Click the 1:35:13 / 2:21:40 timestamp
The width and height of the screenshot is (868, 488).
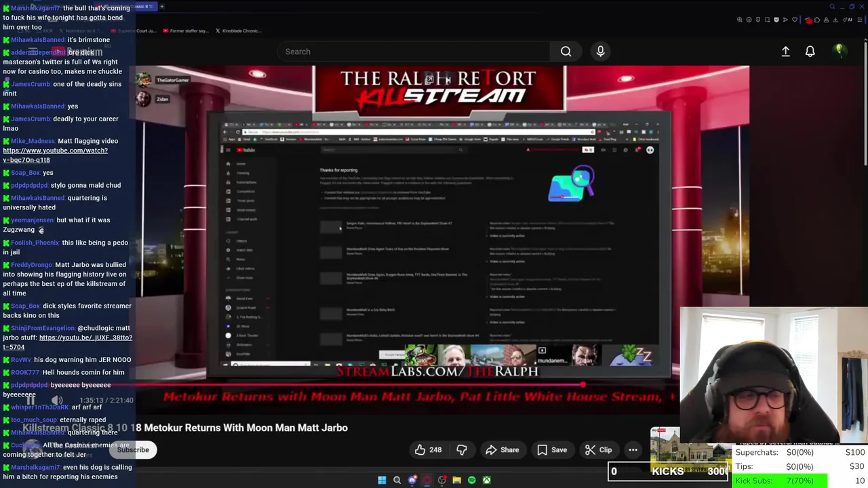point(106,401)
